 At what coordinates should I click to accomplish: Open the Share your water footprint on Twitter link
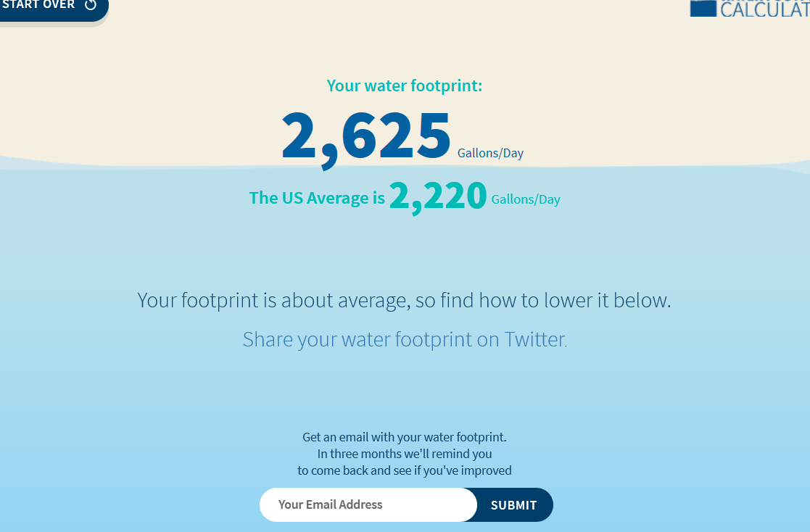click(405, 340)
